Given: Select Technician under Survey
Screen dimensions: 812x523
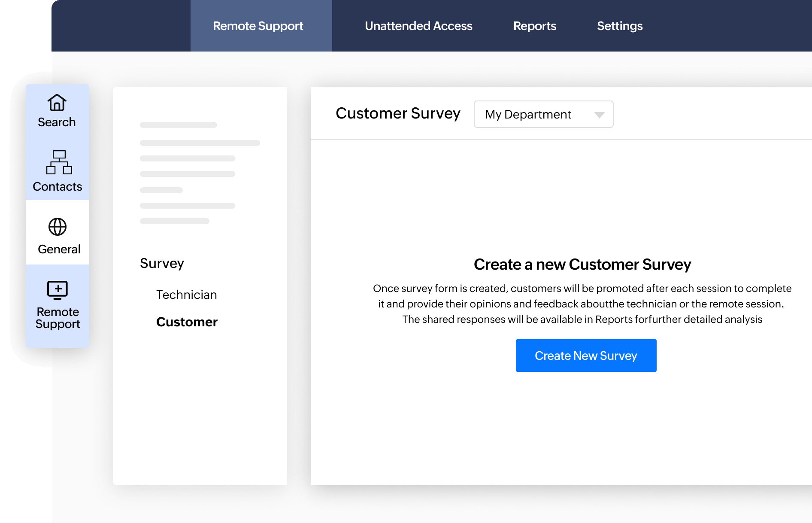Looking at the screenshot, I should pos(186,295).
